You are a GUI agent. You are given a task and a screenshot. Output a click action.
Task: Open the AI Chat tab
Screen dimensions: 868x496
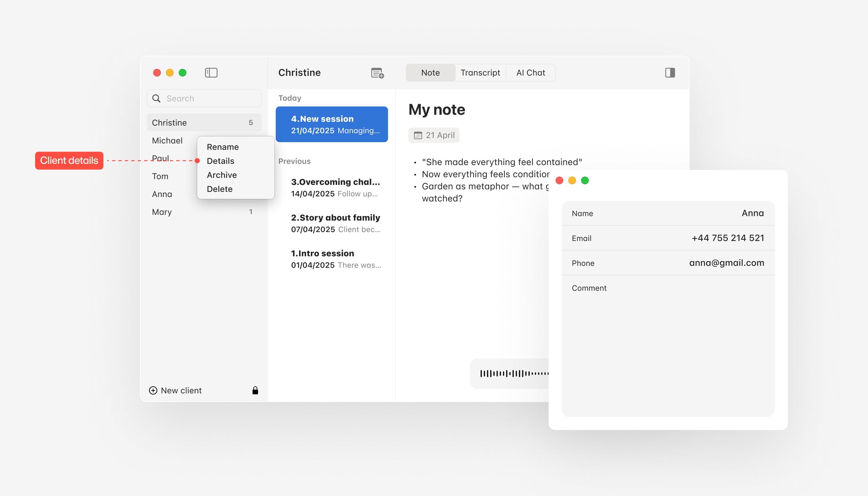pyautogui.click(x=530, y=73)
